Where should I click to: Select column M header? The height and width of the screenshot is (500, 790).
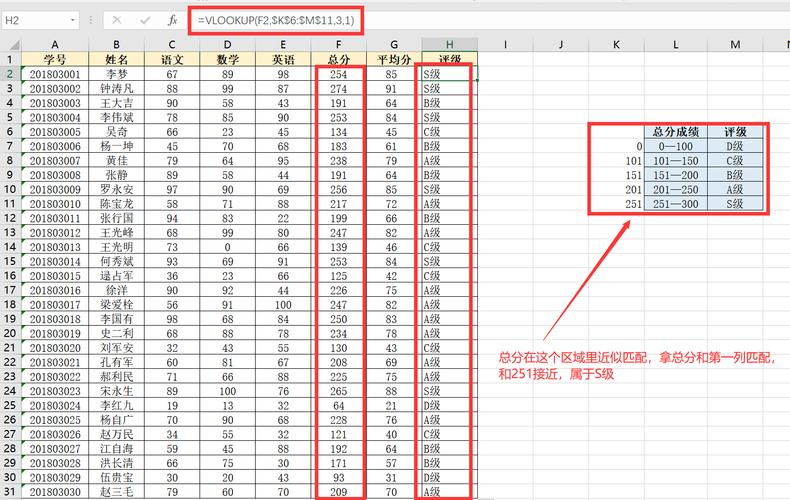tap(736, 44)
